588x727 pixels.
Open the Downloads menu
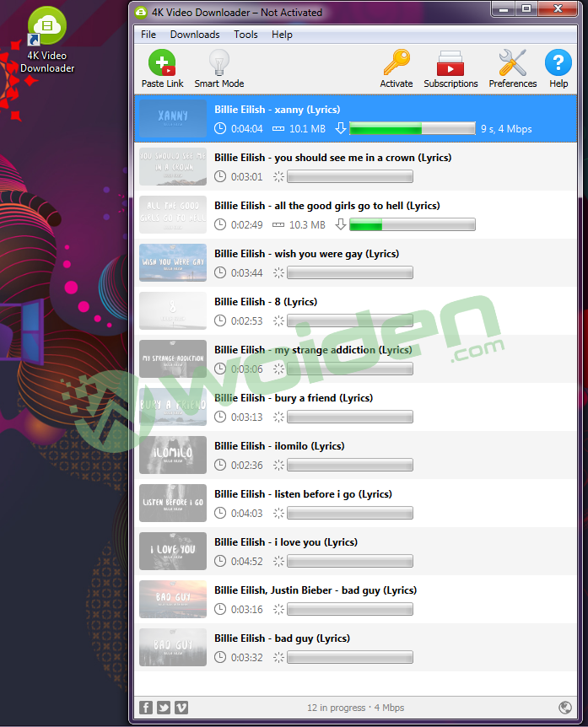tap(195, 35)
